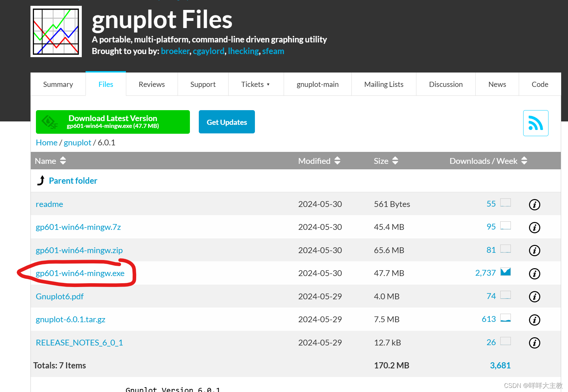This screenshot has width=568, height=392.
Task: Click the 613 weekly downloads count
Action: [x=489, y=319]
